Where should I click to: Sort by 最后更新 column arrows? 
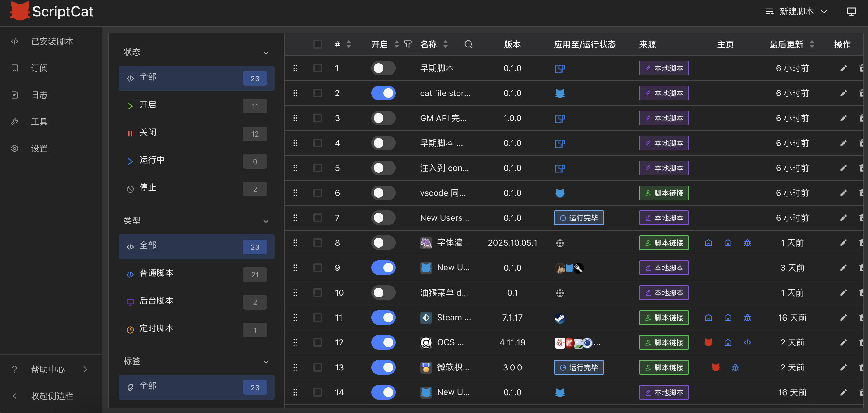pyautogui.click(x=812, y=44)
